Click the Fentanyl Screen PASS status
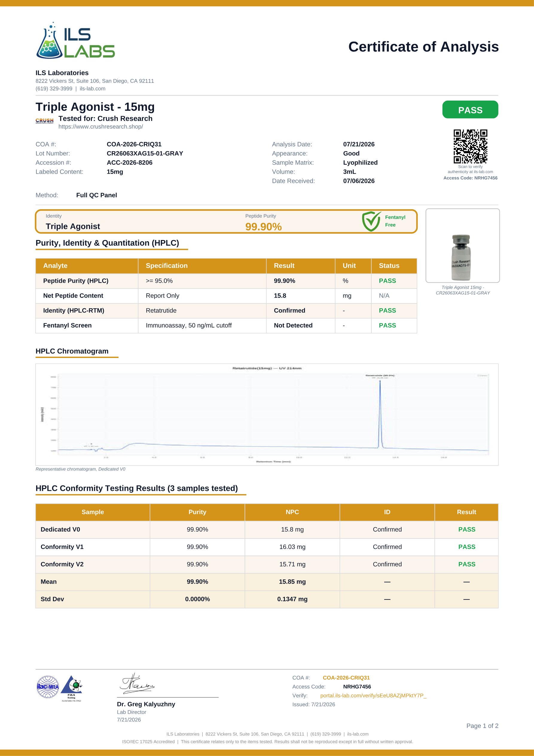Screen dimensions: 534x756 (387, 325)
